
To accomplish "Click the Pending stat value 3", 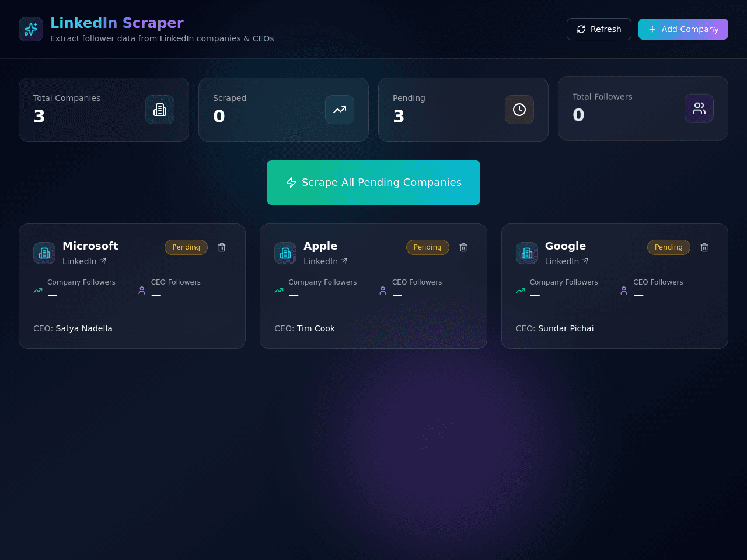I will (x=399, y=117).
